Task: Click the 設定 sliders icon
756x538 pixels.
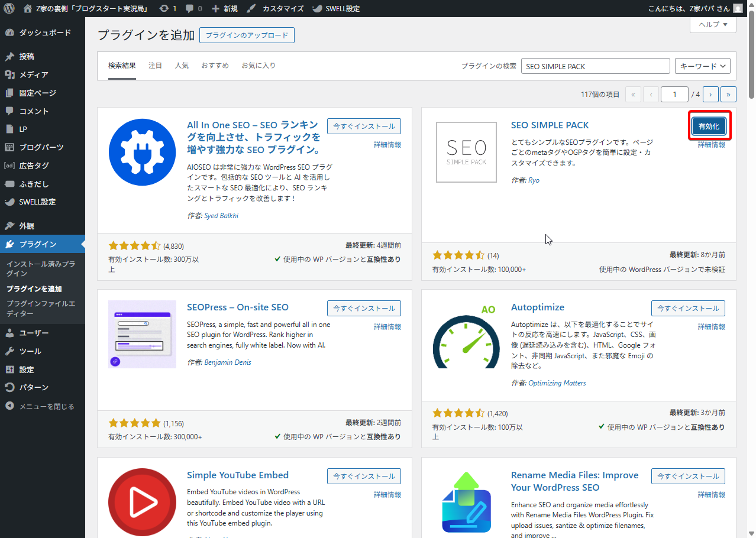Action: (x=9, y=370)
